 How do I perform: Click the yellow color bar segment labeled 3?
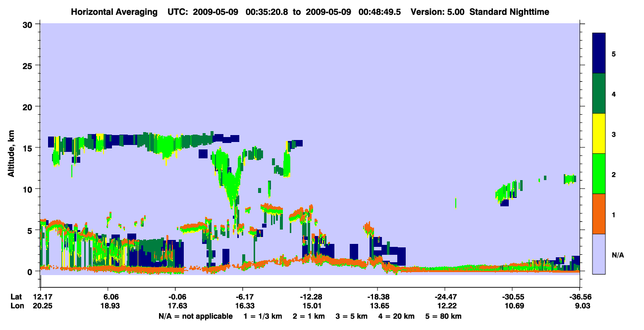599,134
